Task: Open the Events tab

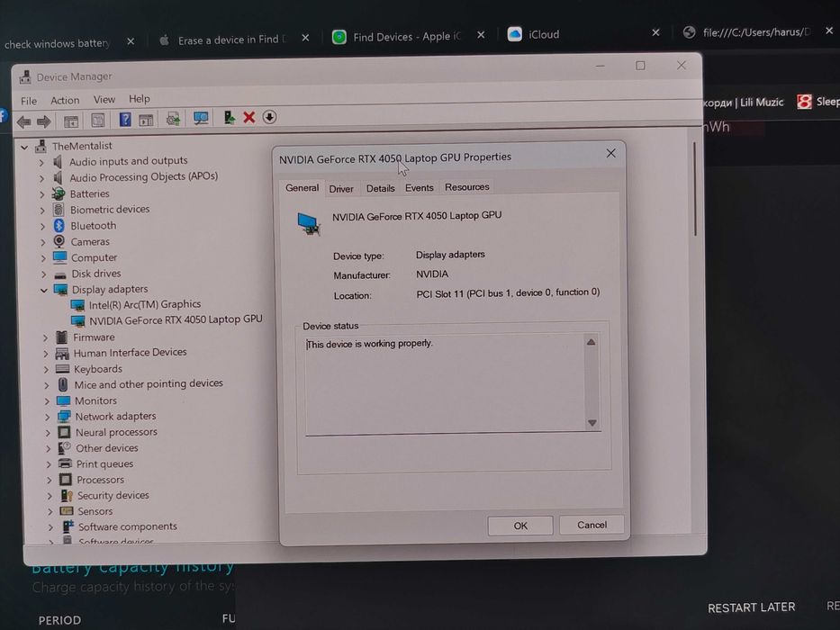Action: tap(419, 187)
